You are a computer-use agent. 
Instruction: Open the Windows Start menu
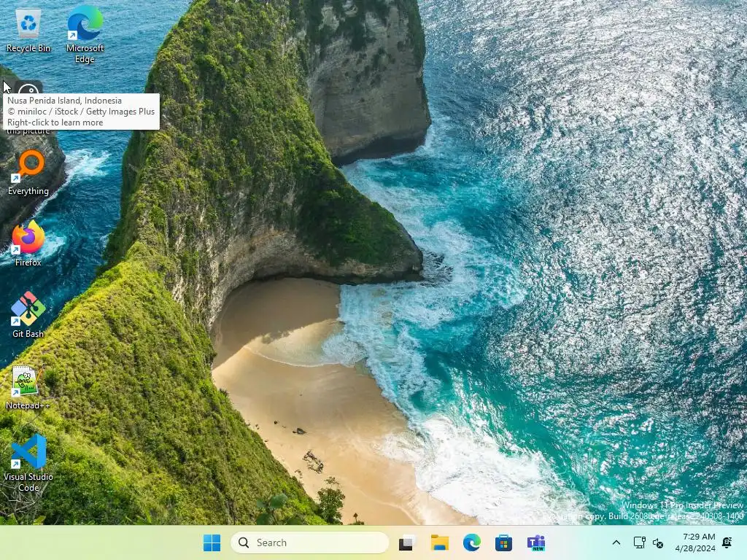[x=212, y=542]
